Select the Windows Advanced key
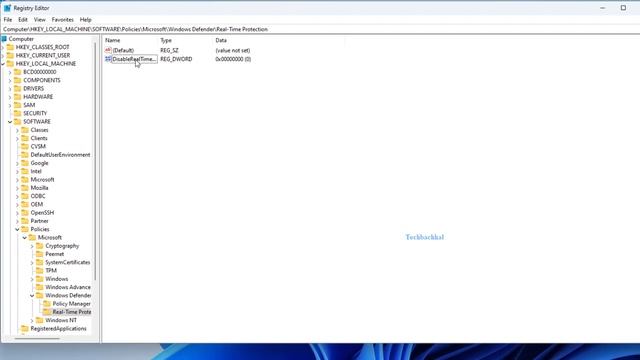 (x=68, y=287)
